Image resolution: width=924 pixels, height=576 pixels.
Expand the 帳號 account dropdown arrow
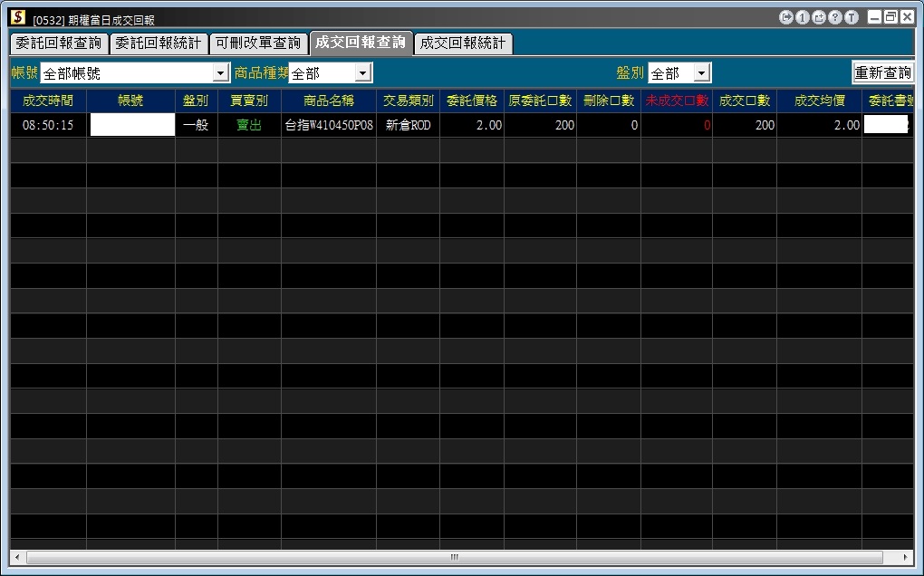tap(221, 73)
